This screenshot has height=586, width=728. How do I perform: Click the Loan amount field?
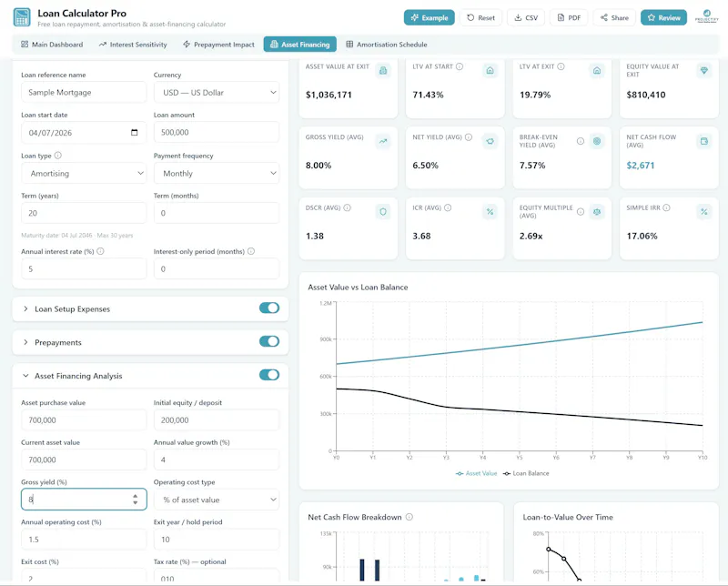(x=217, y=132)
